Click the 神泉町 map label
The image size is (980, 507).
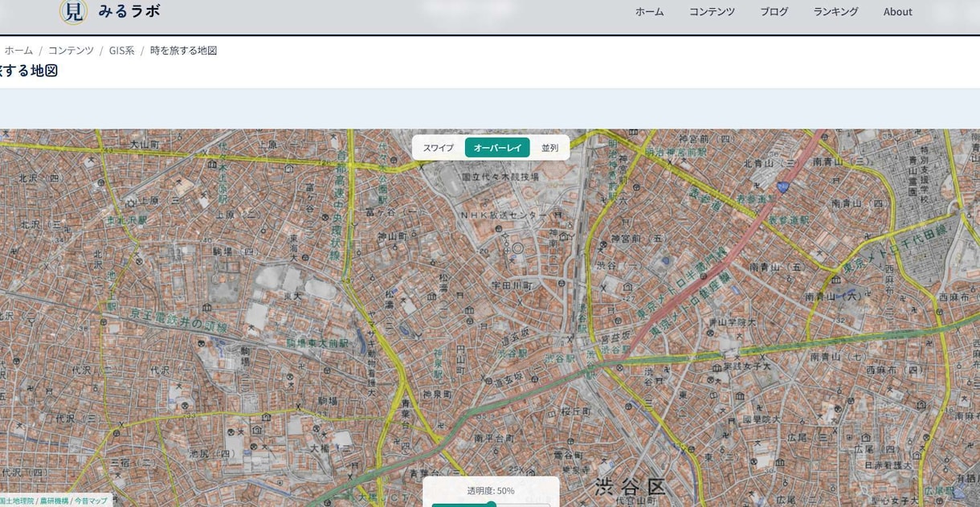pos(438,395)
